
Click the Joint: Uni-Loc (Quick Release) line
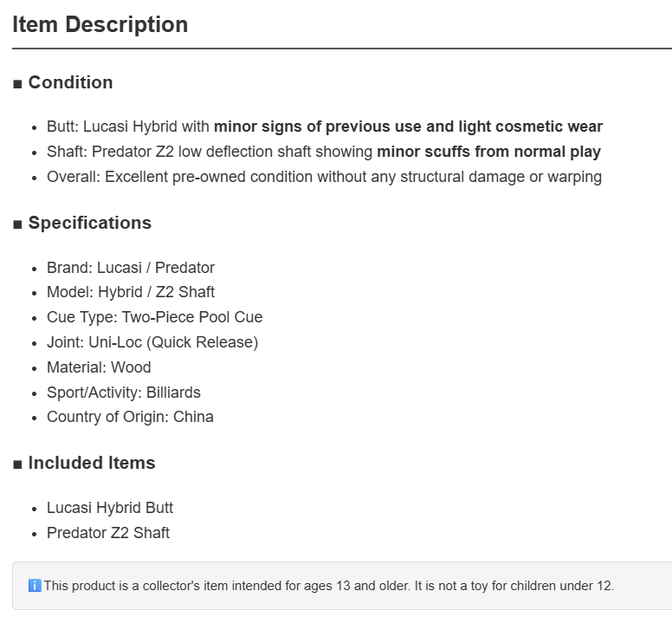[152, 342]
